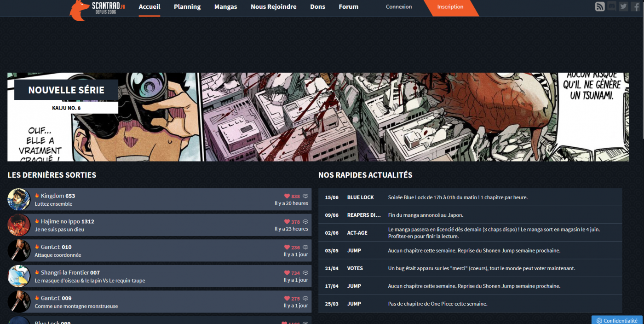This screenshot has height=324, width=644.
Task: Like Kingdom 653 with heart icon
Action: [x=287, y=196]
